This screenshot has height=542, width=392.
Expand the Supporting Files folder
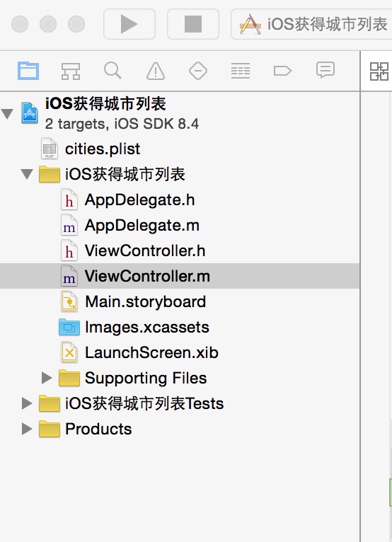(46, 378)
